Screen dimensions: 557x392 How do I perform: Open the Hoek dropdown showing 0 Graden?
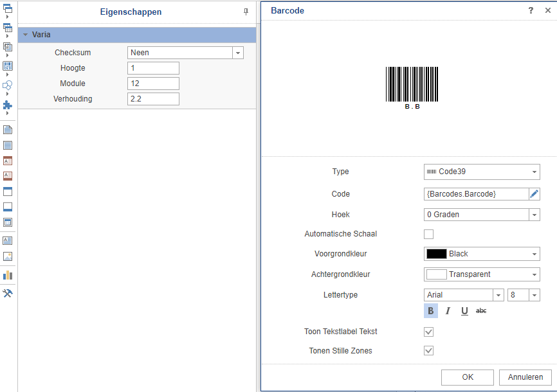pos(482,215)
